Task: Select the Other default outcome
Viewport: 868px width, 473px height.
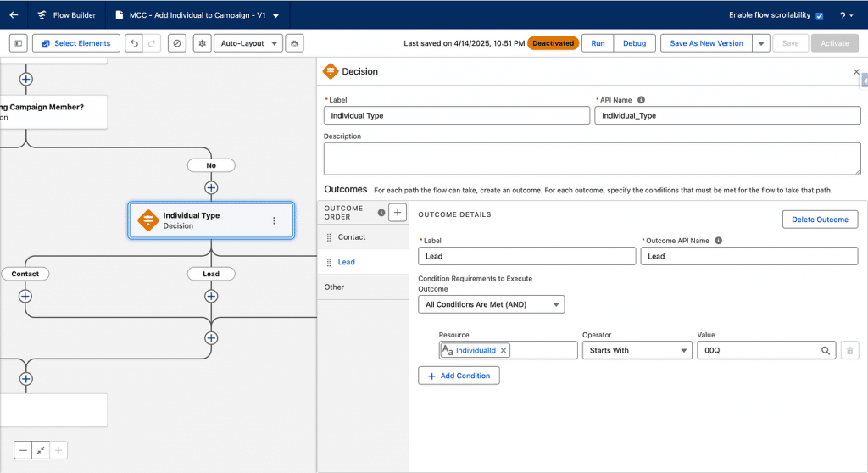Action: click(335, 287)
